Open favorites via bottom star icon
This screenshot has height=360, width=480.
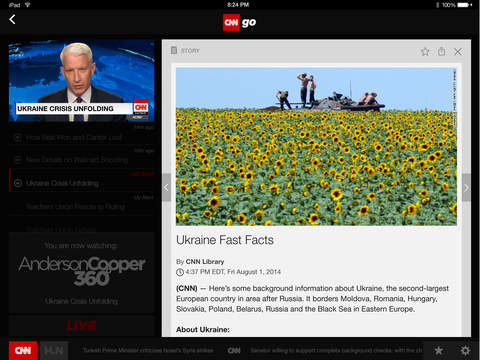439,350
